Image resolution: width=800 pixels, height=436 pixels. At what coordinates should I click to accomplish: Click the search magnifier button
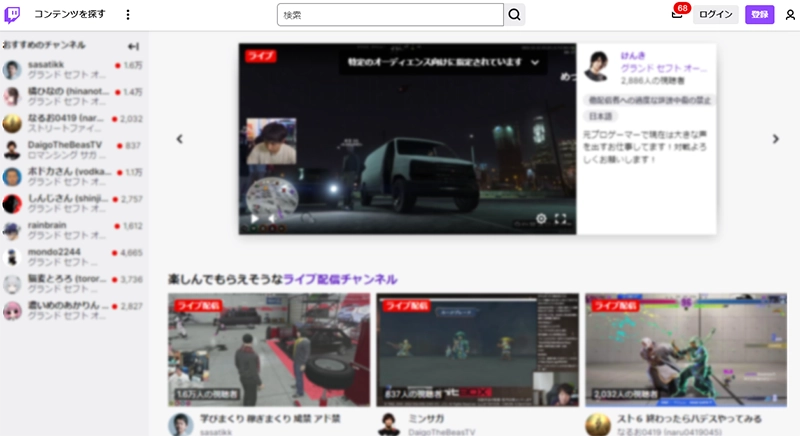pos(515,15)
